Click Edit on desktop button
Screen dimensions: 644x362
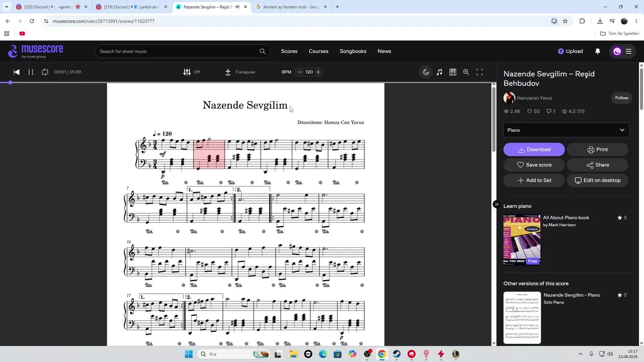click(x=598, y=180)
